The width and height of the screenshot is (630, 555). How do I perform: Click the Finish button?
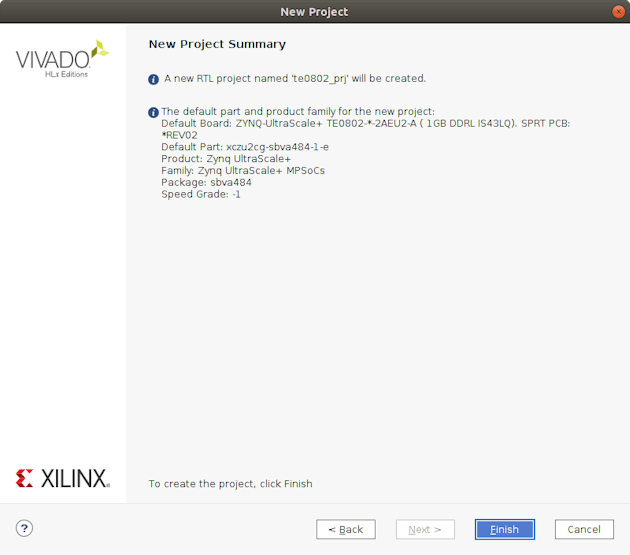(x=504, y=529)
